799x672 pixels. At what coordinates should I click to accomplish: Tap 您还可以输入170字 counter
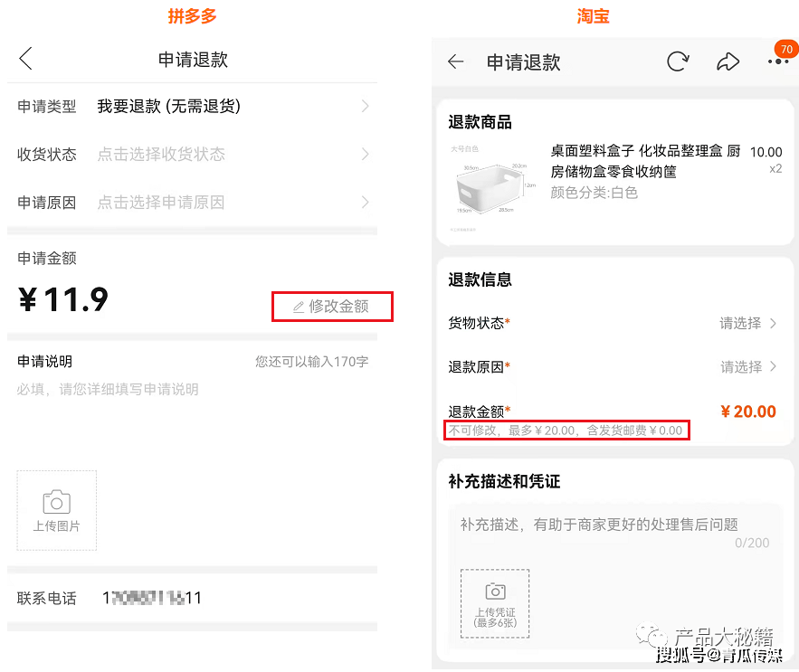pos(312,362)
